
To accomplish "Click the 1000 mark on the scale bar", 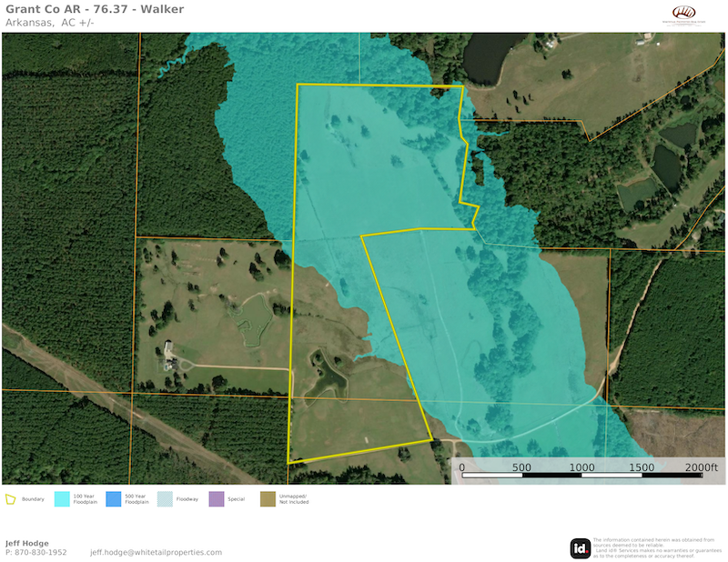I will click(x=581, y=467).
